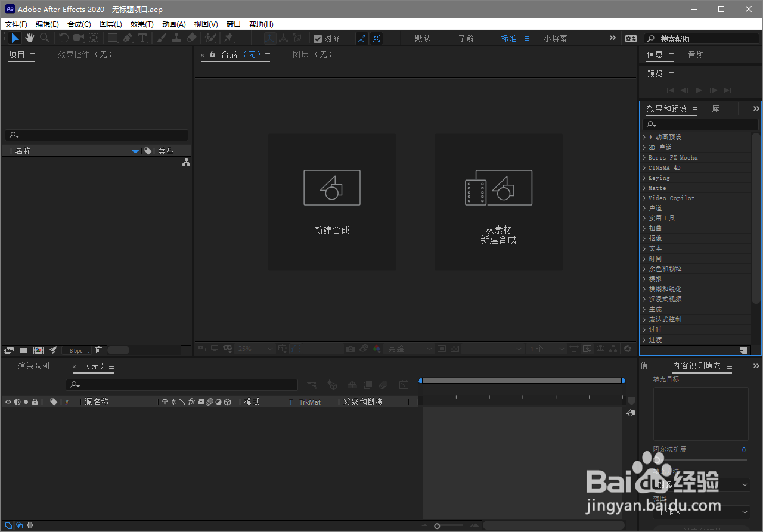Click the solo column header in the timeline
The width and height of the screenshot is (763, 532).
(26, 402)
